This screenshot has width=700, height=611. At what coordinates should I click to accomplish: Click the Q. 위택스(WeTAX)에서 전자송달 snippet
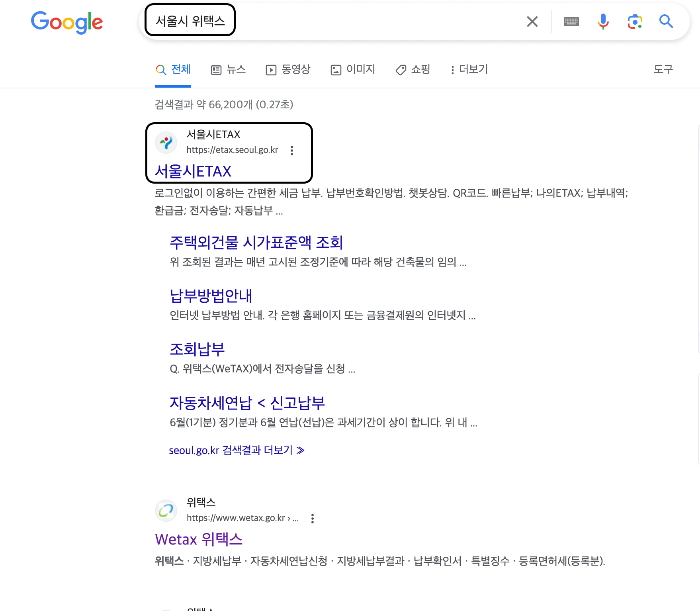(x=262, y=369)
